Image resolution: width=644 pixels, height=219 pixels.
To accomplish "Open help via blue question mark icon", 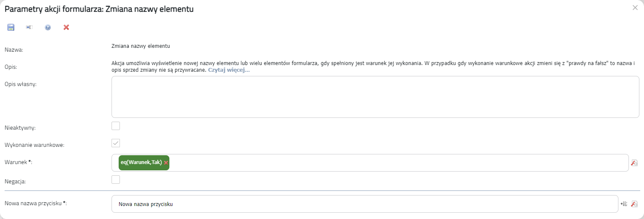I will point(48,27).
